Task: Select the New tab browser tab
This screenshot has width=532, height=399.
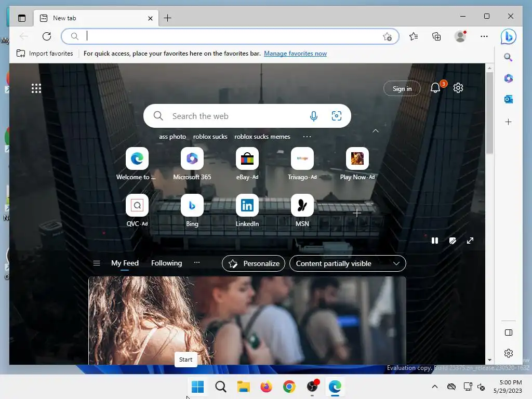Action: pos(96,18)
